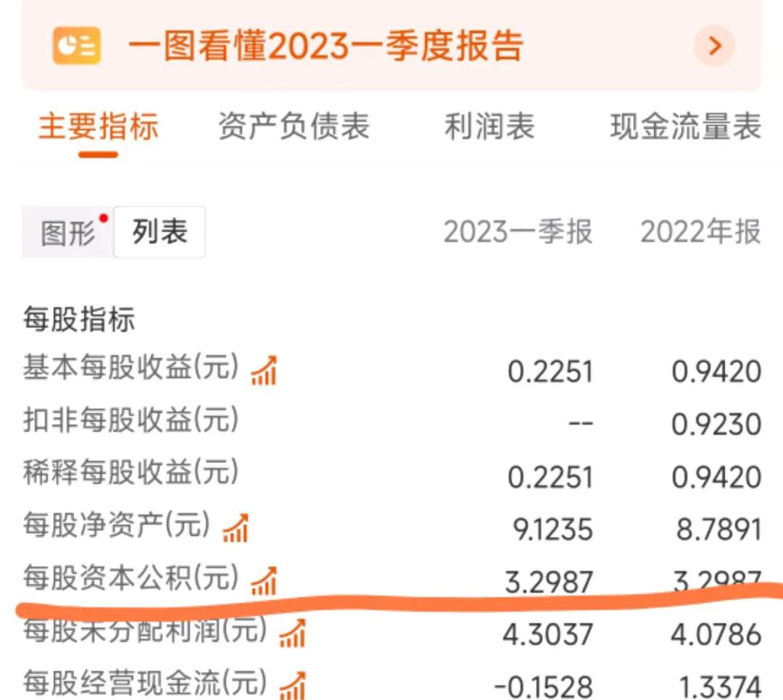Screen dimensions: 783x700
Task: Select the 列表 view mode
Action: point(159,232)
